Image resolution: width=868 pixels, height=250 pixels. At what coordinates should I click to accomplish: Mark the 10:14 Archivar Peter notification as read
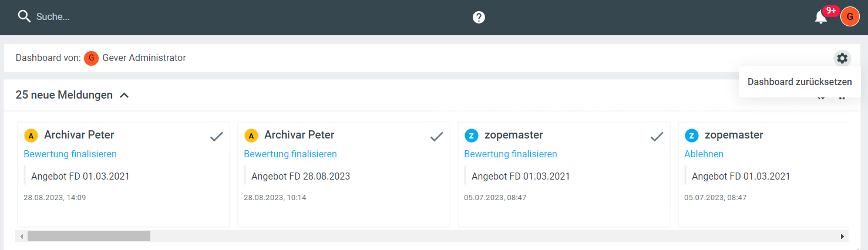point(436,137)
